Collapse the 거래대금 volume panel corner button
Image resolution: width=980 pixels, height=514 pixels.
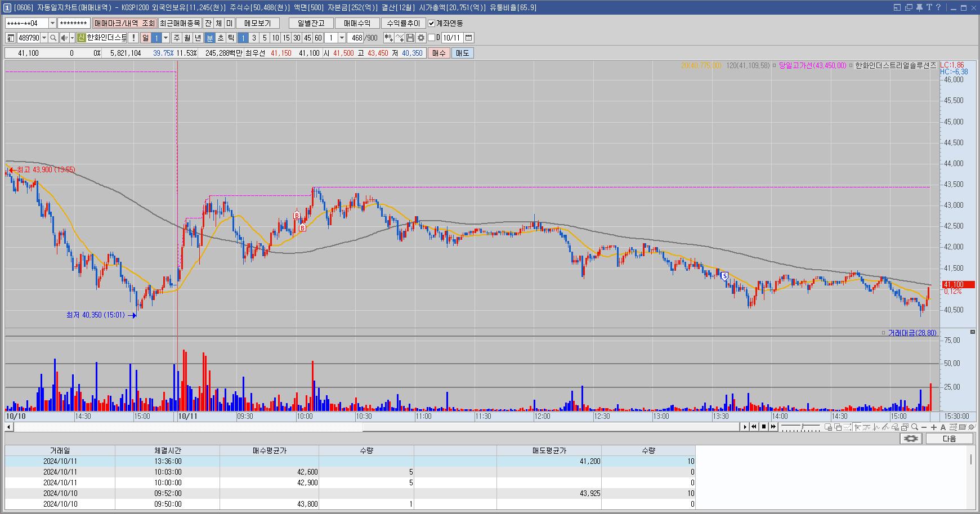(x=973, y=333)
